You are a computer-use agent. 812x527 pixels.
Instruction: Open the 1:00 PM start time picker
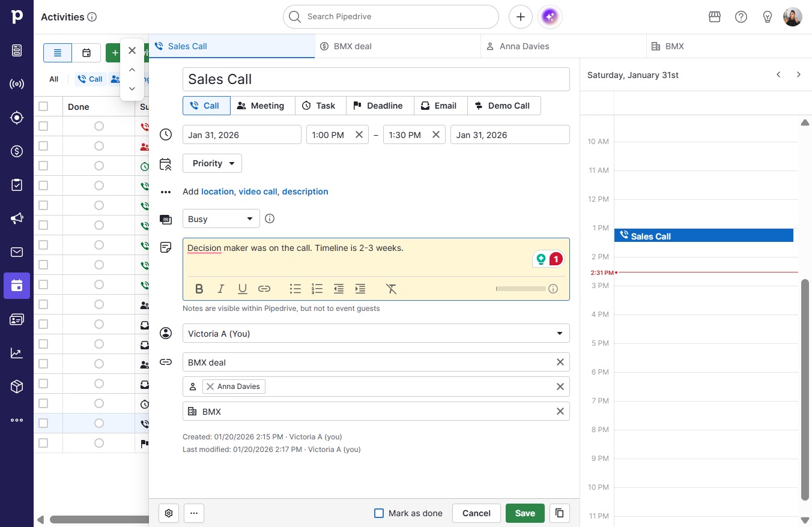(x=329, y=134)
